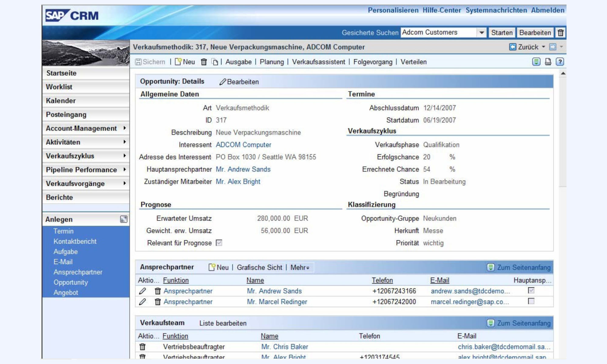The height and width of the screenshot is (364, 607).
Task: Click the Hilfe-Center link
Action: coord(442,10)
